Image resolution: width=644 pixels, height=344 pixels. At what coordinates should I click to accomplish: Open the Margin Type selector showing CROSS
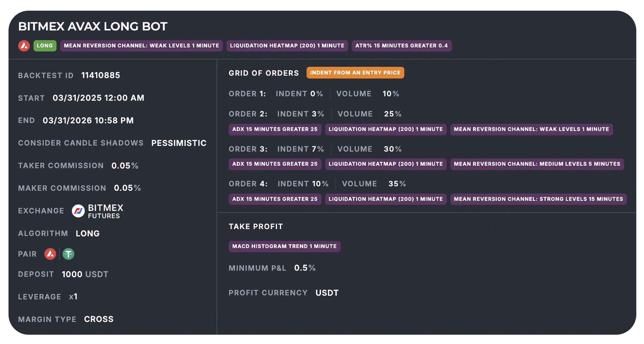point(99,319)
